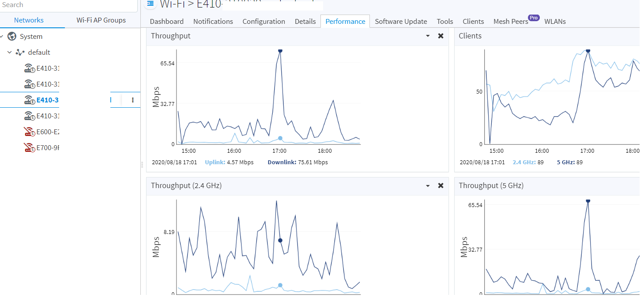
Task: Switch to Wi-Fi AP Groups tab
Action: point(101,20)
